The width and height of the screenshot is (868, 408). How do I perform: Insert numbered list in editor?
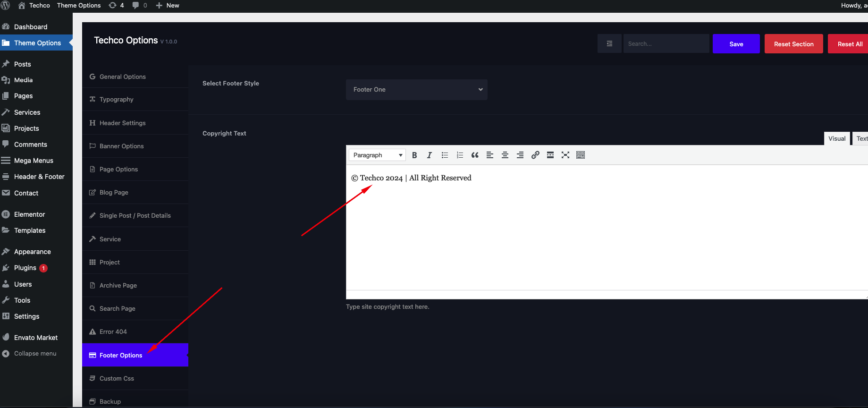(x=460, y=155)
